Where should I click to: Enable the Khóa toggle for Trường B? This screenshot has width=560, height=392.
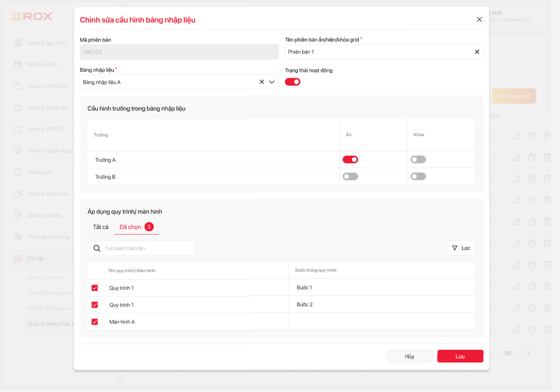pyautogui.click(x=418, y=177)
